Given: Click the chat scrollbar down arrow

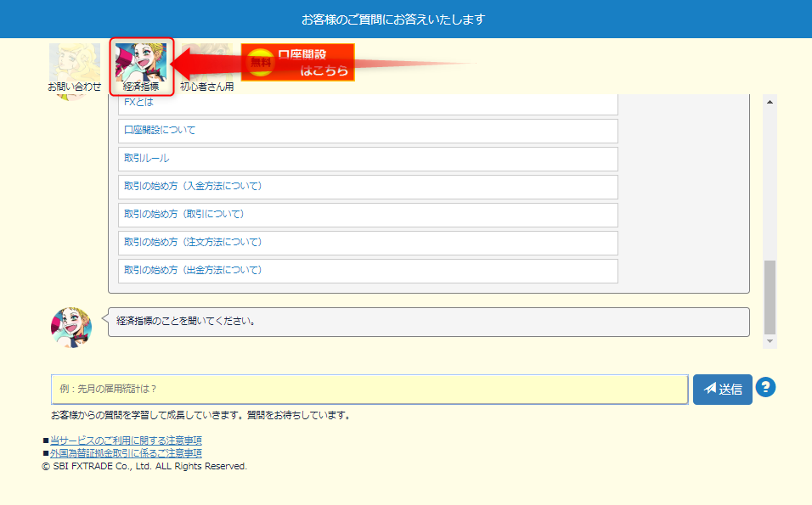Looking at the screenshot, I should (x=770, y=341).
